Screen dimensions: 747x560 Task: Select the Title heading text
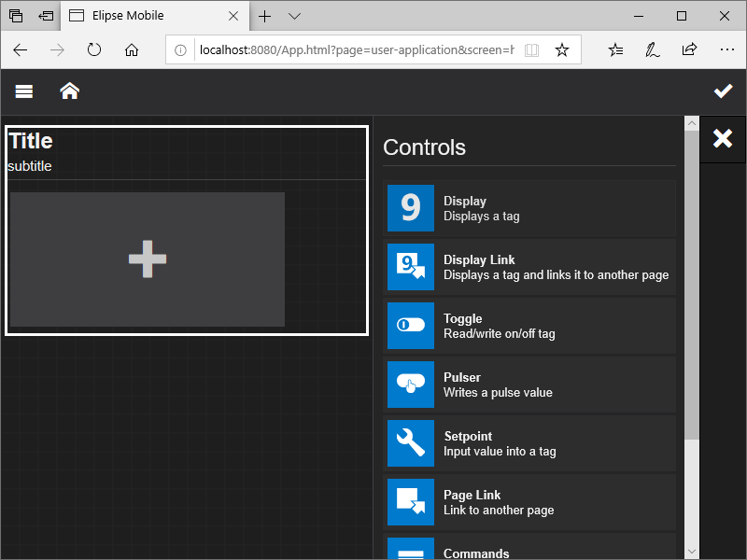coord(31,141)
